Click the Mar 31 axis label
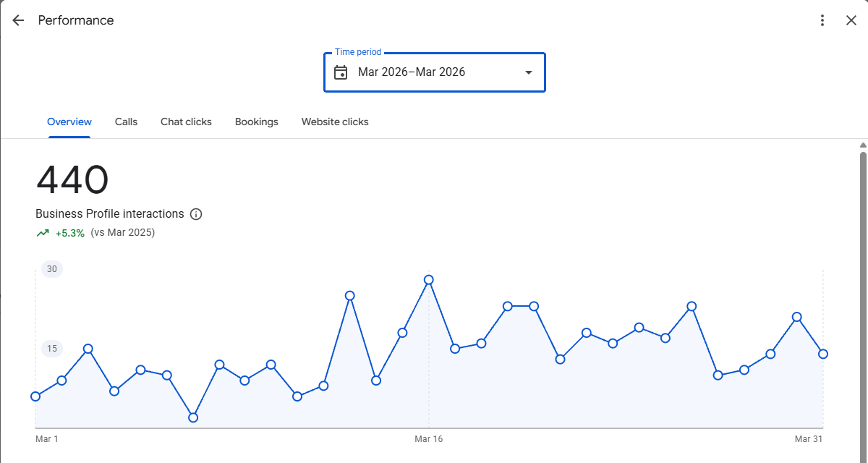This screenshot has width=868, height=463. point(809,439)
